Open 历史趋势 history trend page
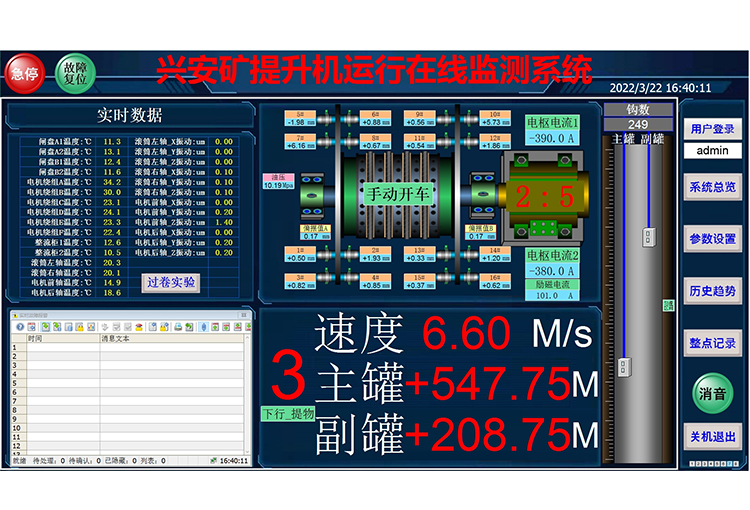 (712, 291)
